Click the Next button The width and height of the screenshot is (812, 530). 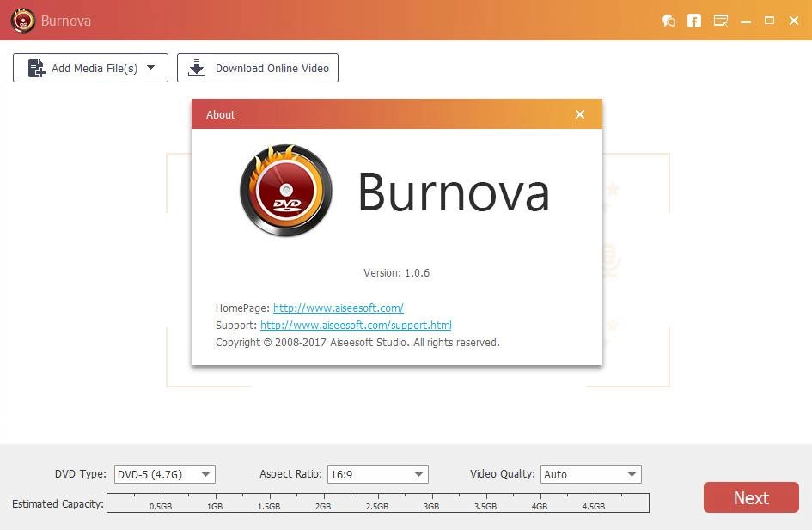751,497
